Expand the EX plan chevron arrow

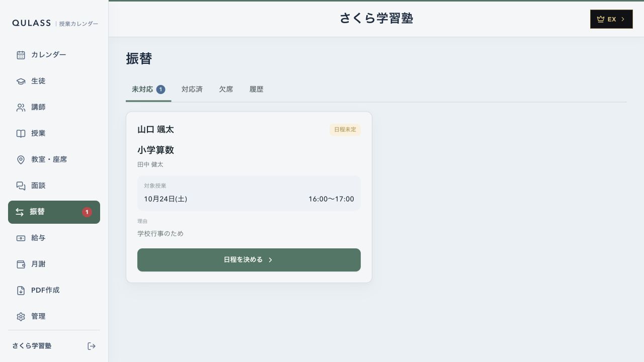click(x=623, y=19)
